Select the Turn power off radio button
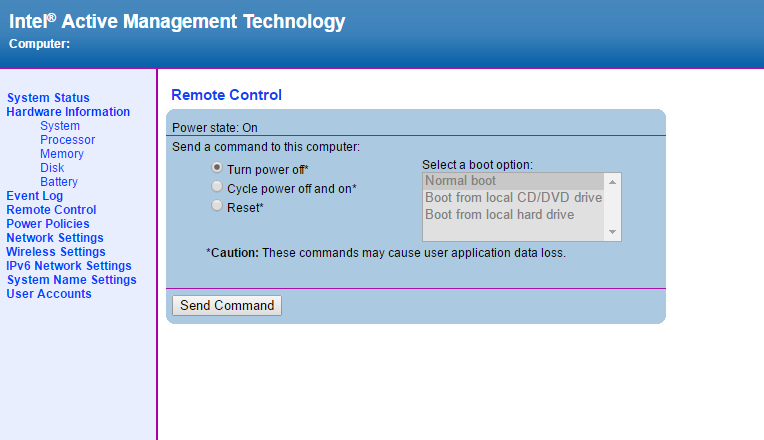The image size is (764, 440). tap(217, 168)
